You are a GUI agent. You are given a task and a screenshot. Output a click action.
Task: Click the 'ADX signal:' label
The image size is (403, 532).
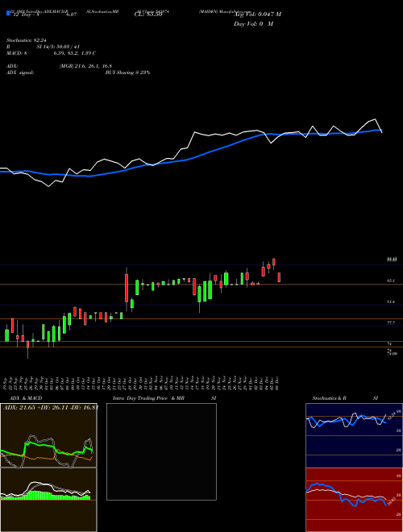(x=19, y=73)
